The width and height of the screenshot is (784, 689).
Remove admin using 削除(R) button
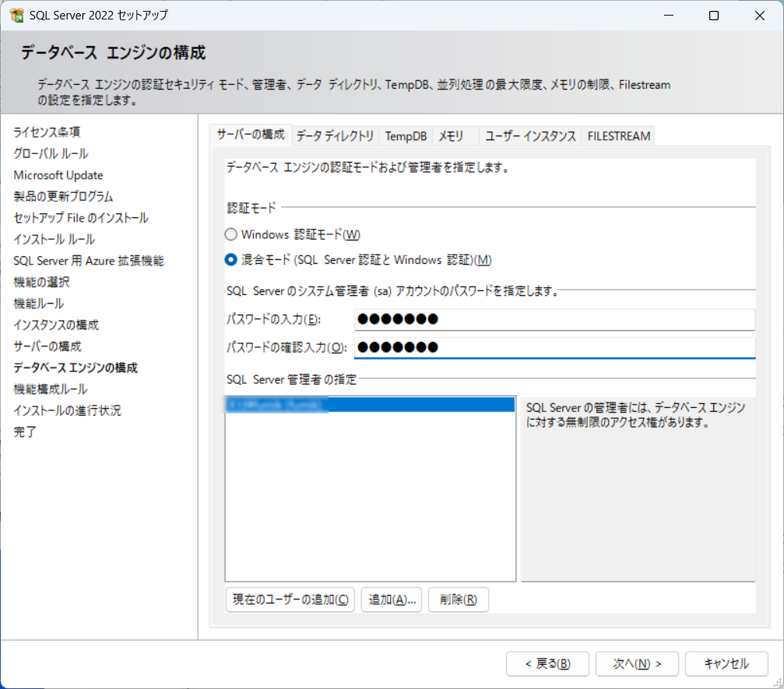458,599
